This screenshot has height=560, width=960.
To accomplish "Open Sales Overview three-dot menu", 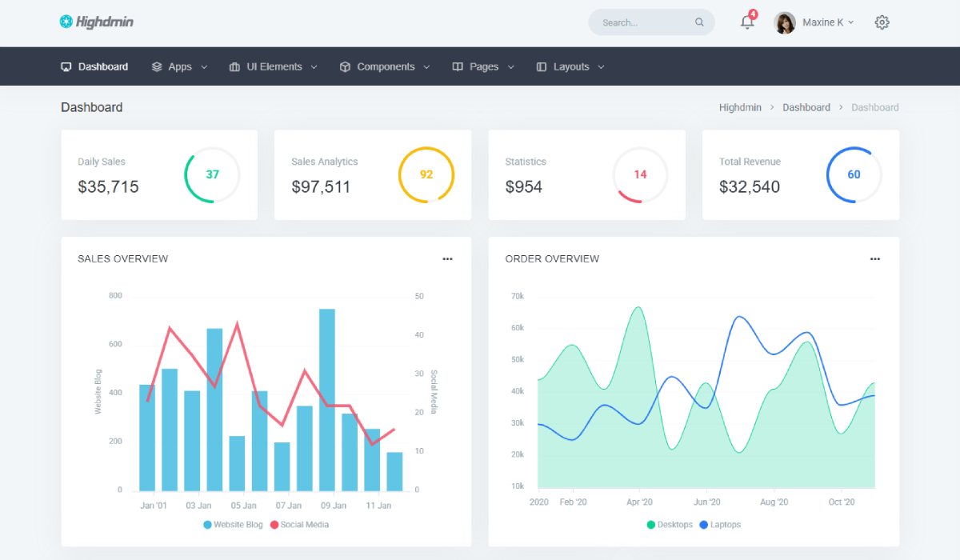I will [447, 258].
